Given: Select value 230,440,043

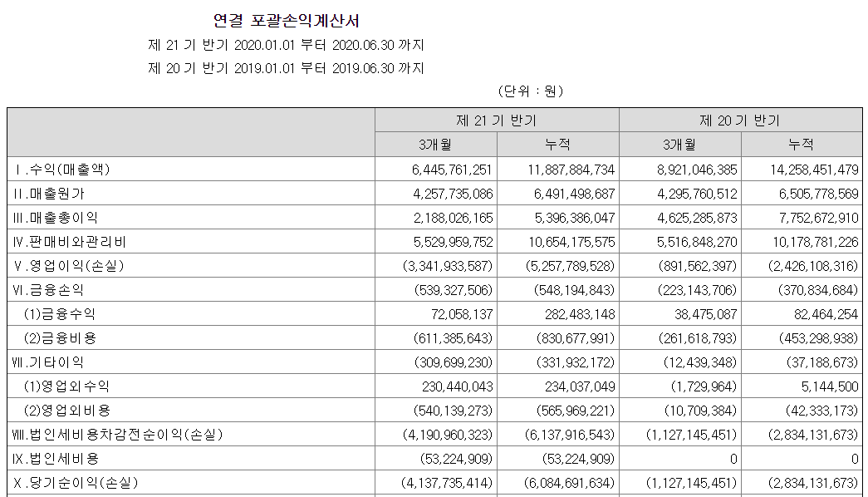Looking at the screenshot, I should pos(457,386).
